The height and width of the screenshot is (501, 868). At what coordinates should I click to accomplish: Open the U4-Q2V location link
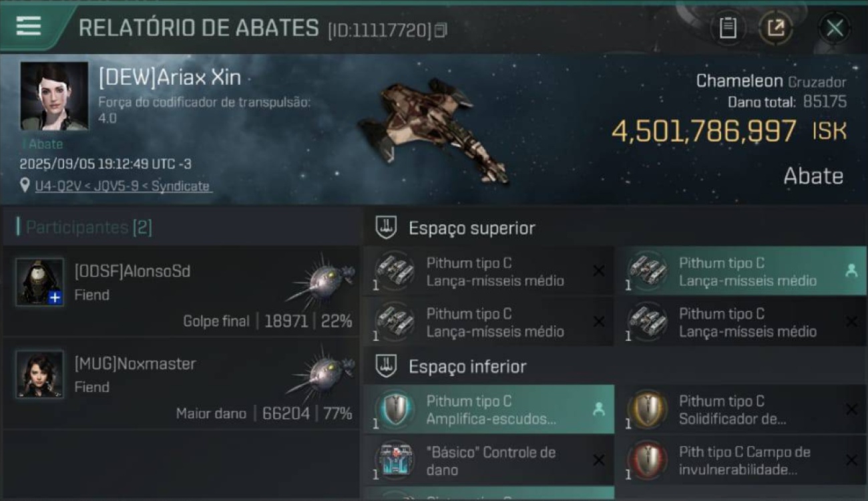tap(123, 186)
